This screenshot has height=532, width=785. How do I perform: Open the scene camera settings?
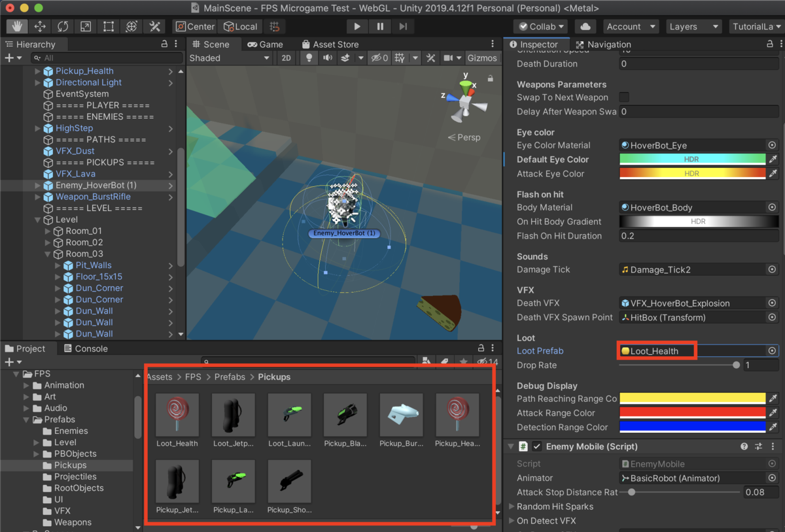449,58
